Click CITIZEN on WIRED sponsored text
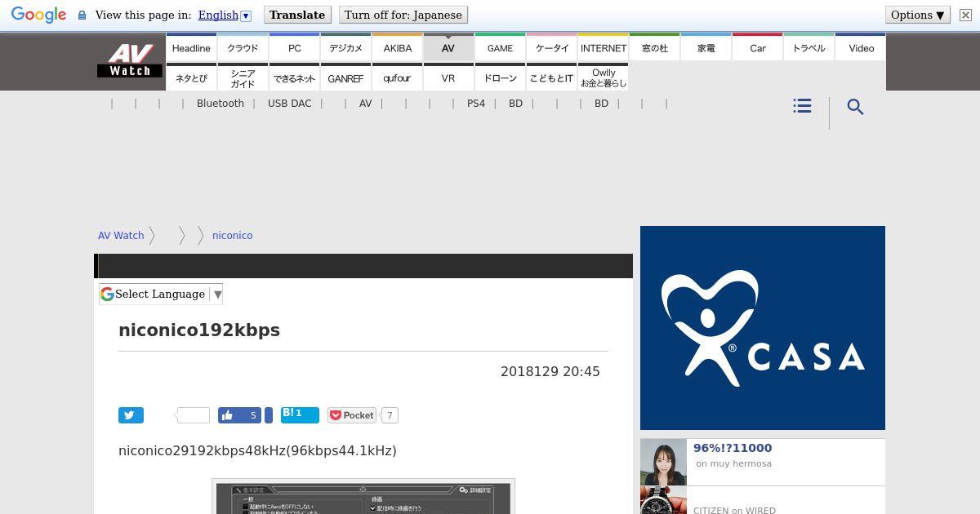This screenshot has width=980, height=514. pos(734,510)
